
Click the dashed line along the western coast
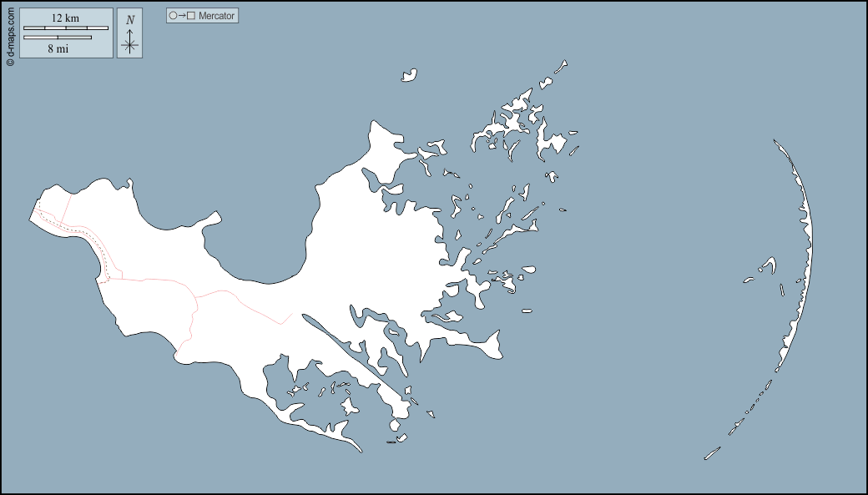click(79, 231)
